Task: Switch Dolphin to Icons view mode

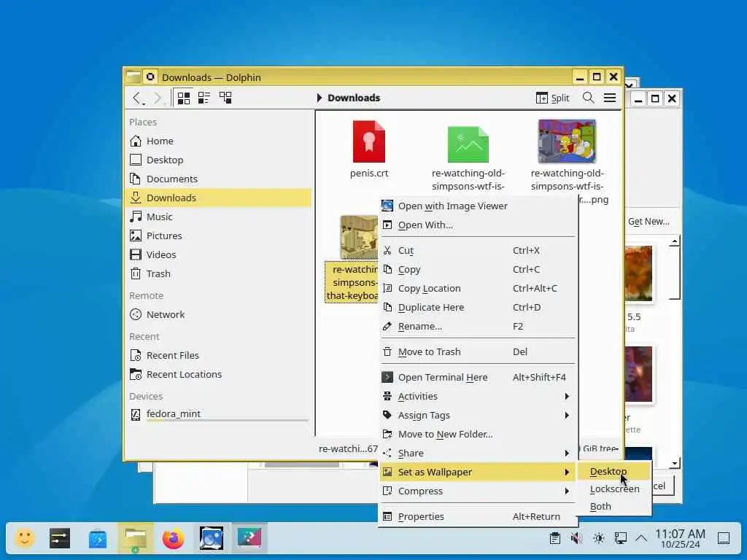Action: pos(183,98)
